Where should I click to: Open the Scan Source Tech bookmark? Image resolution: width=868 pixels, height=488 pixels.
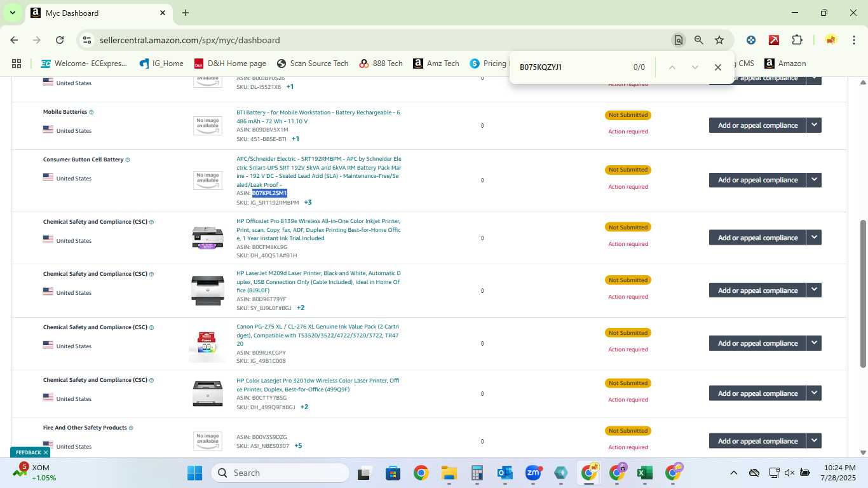point(313,64)
